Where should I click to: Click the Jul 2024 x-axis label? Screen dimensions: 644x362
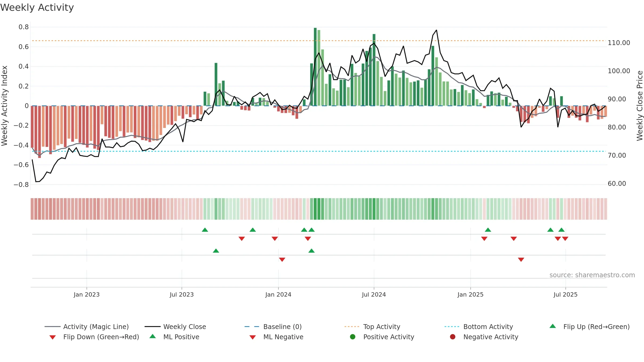(x=374, y=294)
